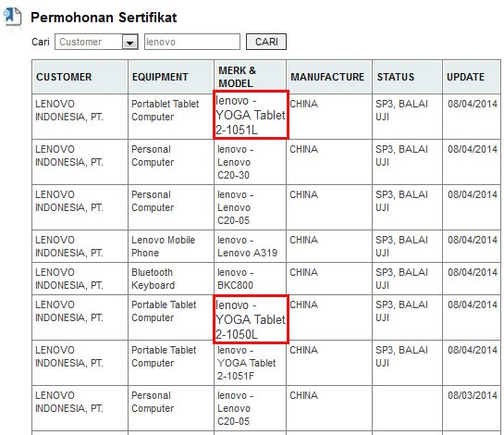
Task: Click the MANUFACTURE column header
Action: point(329,77)
